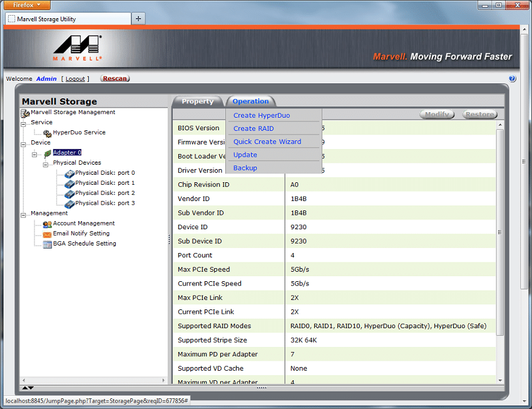Open a new browser tab
This screenshot has width=532, height=409.
(138, 19)
